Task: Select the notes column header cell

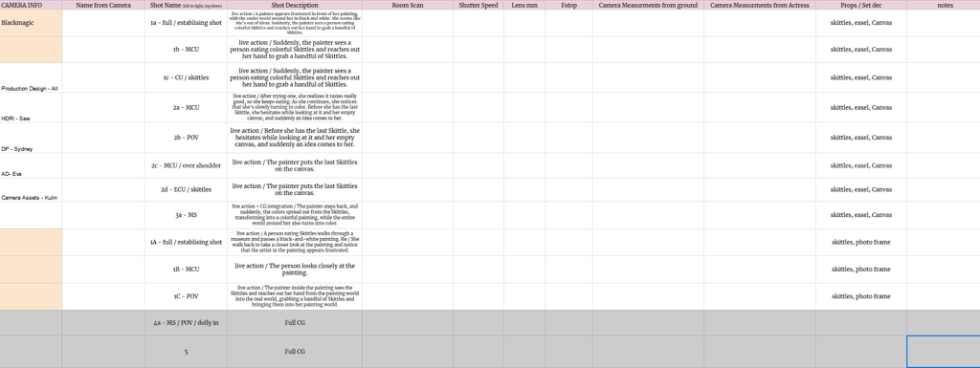Action: [x=943, y=5]
